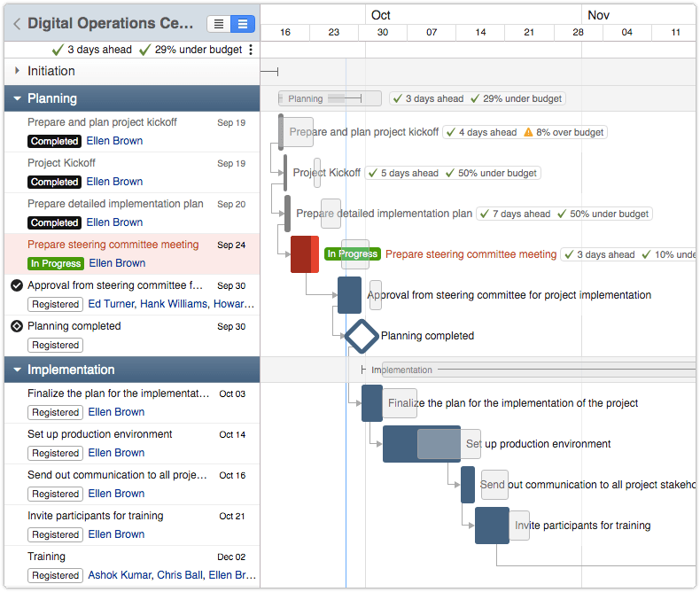
Task: Click Sep 24 due date
Action: [231, 245]
